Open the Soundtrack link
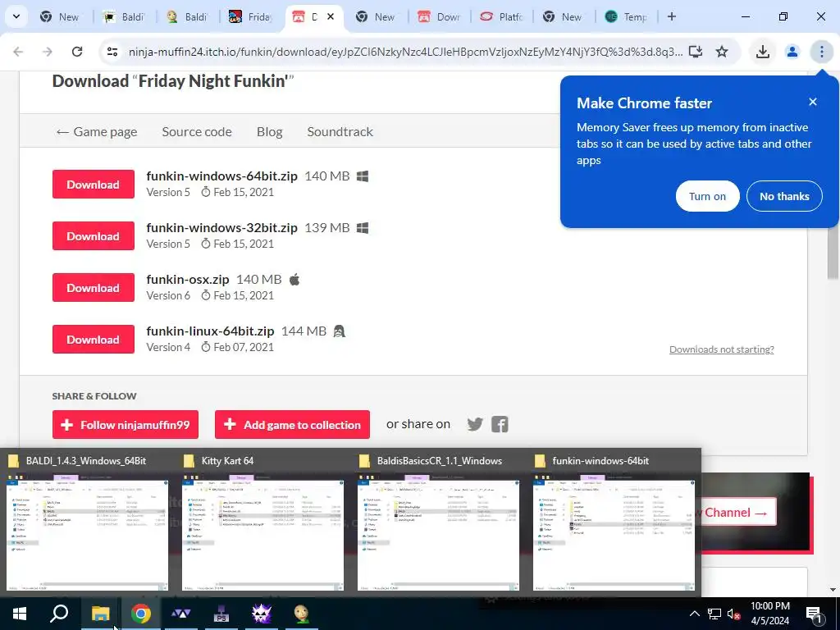This screenshot has height=630, width=840. click(340, 131)
